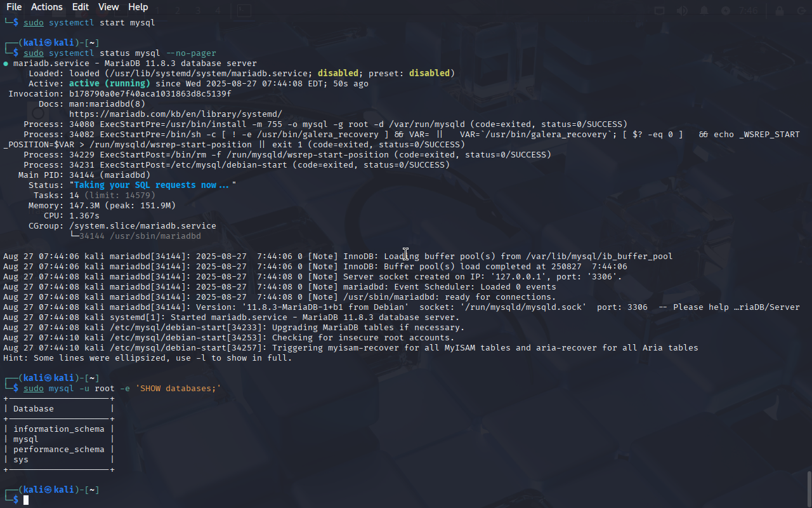The width and height of the screenshot is (812, 508).
Task: Click the '/system.slice/mariadb.service' CGroup path
Action: tap(143, 226)
